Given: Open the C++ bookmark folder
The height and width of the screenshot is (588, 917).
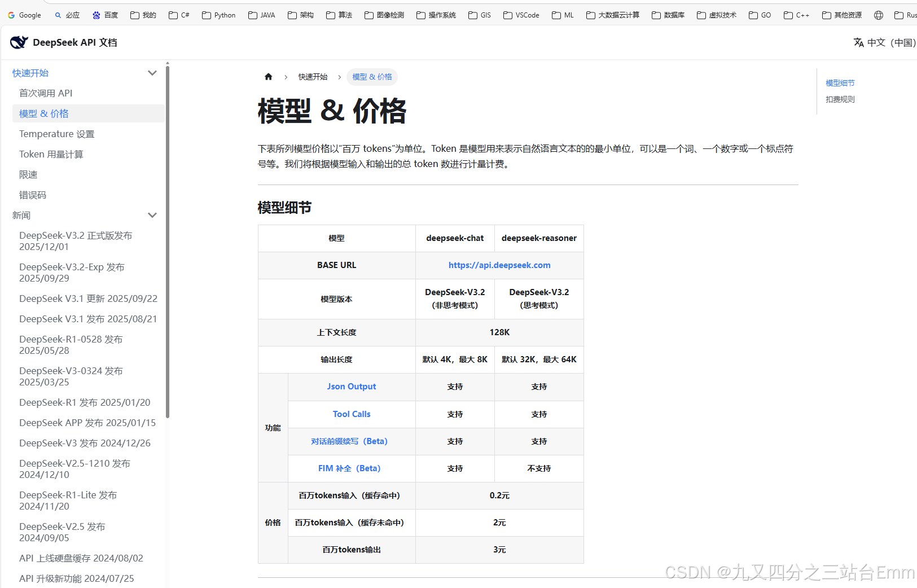Looking at the screenshot, I should click(797, 15).
